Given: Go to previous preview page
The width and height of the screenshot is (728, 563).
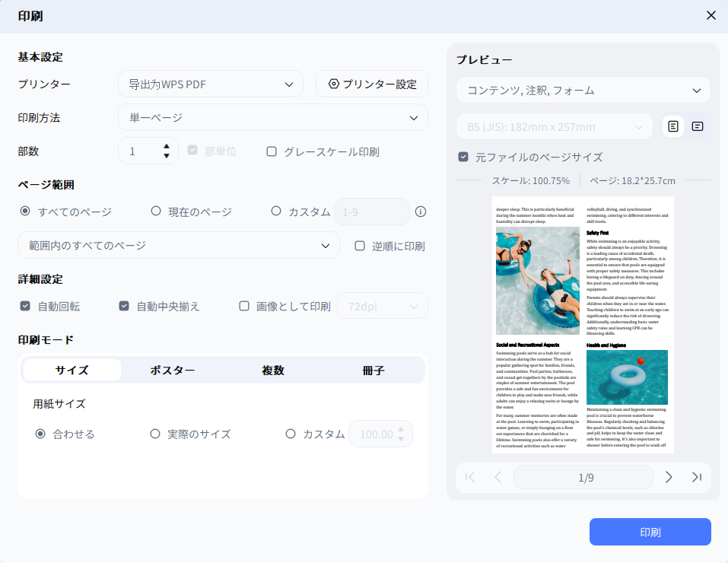Looking at the screenshot, I should 498,477.
